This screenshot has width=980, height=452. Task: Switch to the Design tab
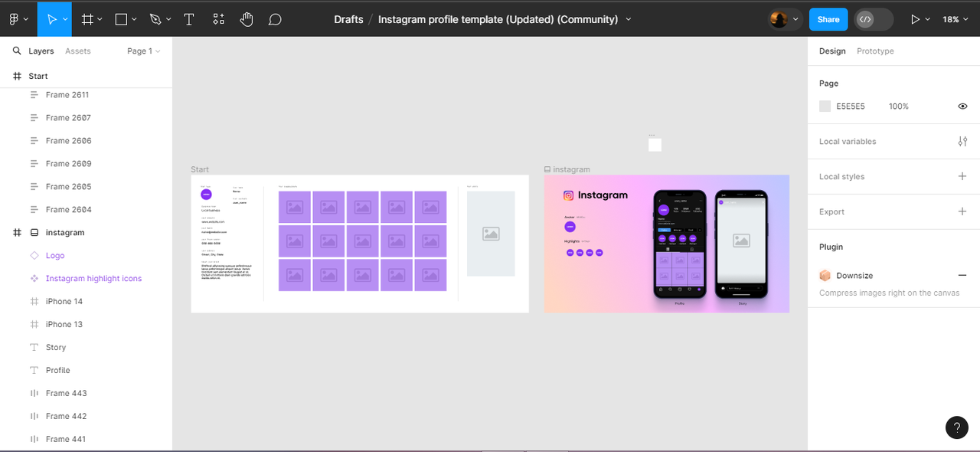coord(832,51)
